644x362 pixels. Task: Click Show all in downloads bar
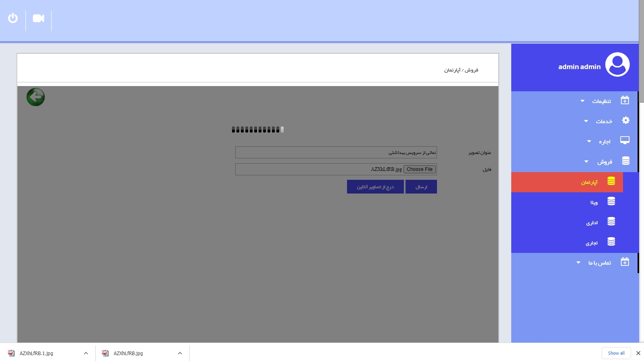click(616, 353)
